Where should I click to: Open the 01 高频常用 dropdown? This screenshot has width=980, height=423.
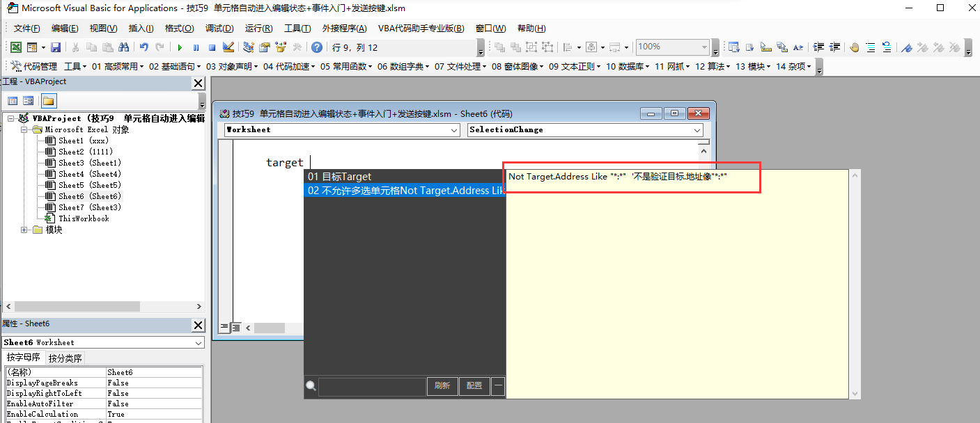(x=117, y=67)
